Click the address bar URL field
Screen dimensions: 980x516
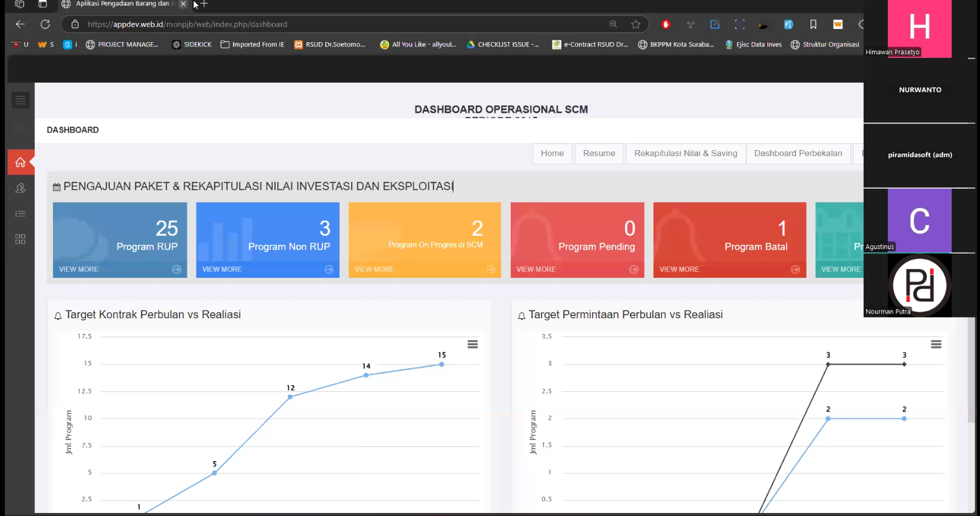click(337, 24)
